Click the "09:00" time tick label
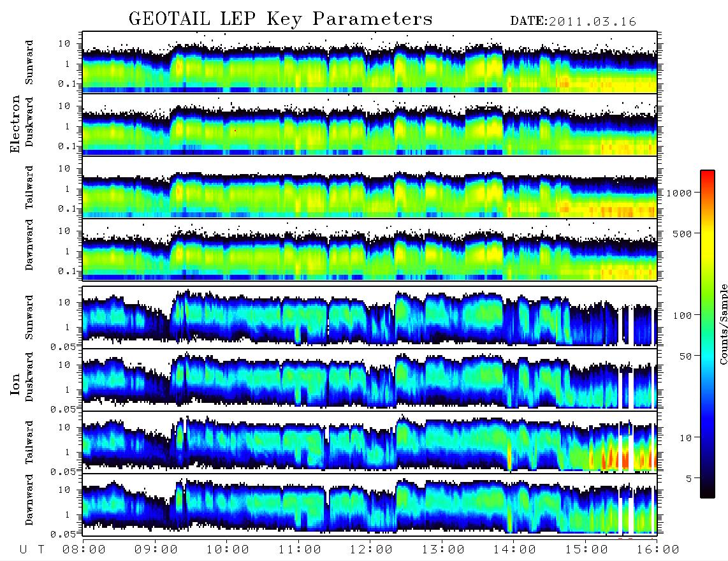This screenshot has height=561, width=728. coord(156,550)
